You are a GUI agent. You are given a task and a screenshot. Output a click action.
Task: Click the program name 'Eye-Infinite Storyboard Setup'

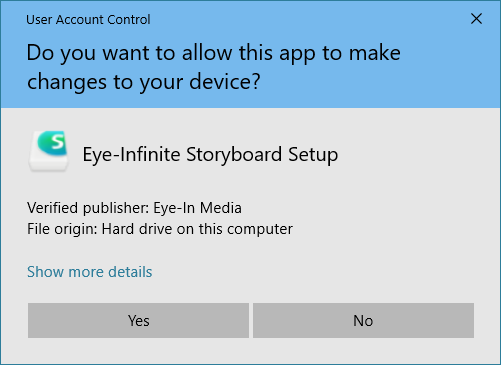(x=210, y=155)
